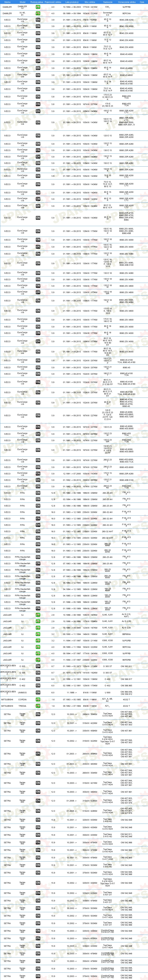Viewport: 148px width, 980px height.
Task: Select the 8060.45B.S100 engine code cell
Action: click(127, 480)
